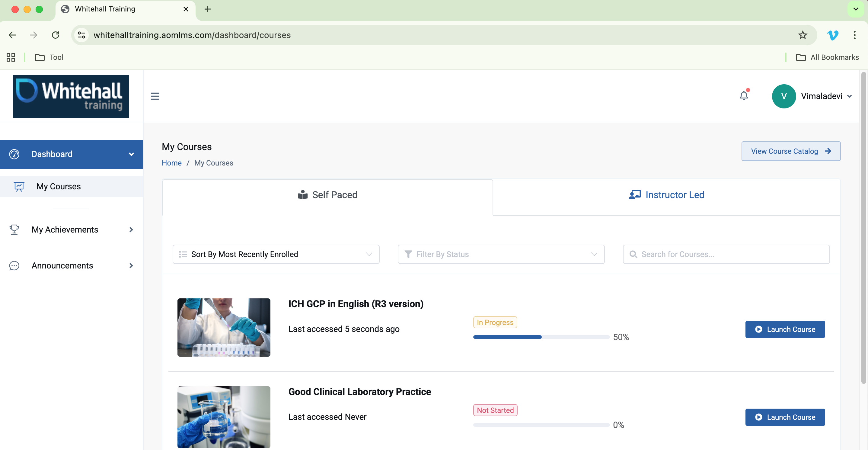The image size is (868, 450).
Task: Switch to the Instructor Led tab
Action: (x=666, y=195)
